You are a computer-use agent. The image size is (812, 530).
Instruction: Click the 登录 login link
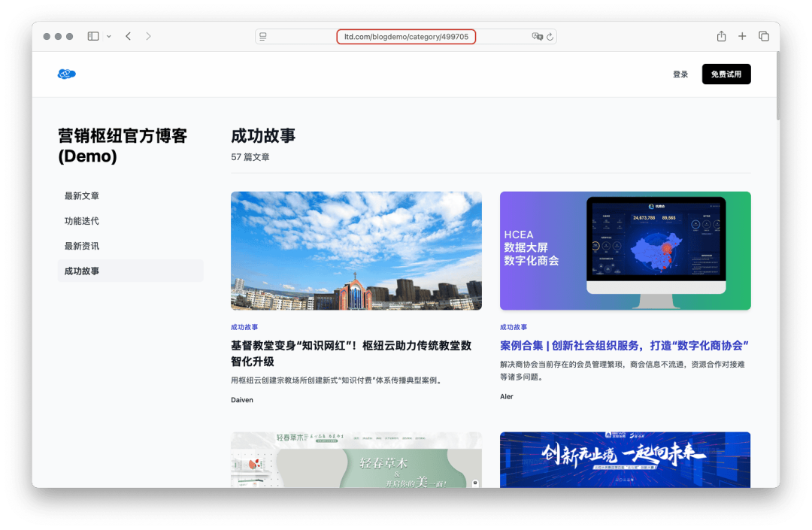(680, 74)
